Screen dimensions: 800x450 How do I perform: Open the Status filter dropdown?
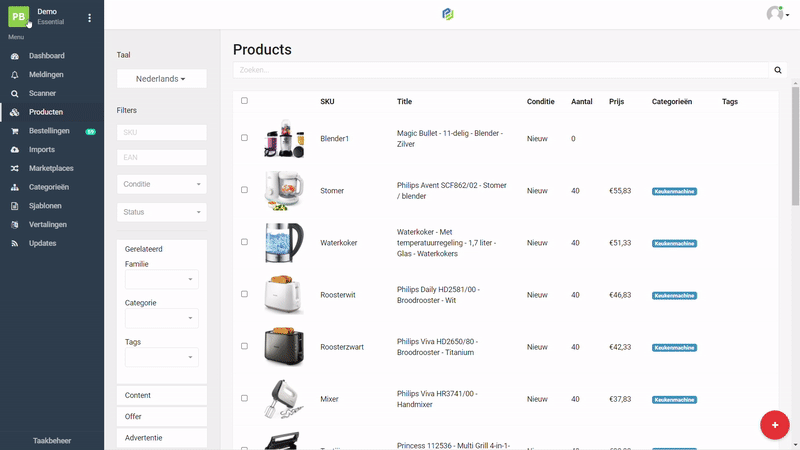[x=162, y=212]
